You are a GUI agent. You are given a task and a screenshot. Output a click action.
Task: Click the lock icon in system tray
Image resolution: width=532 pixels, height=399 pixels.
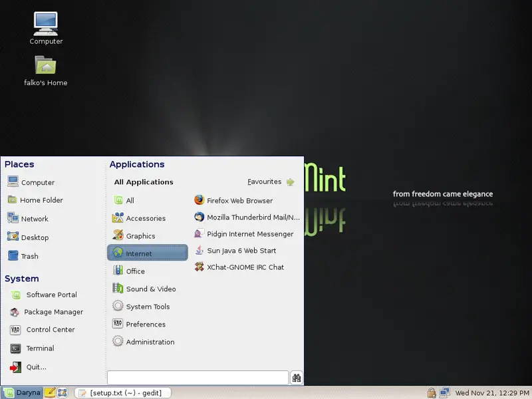coord(431,393)
